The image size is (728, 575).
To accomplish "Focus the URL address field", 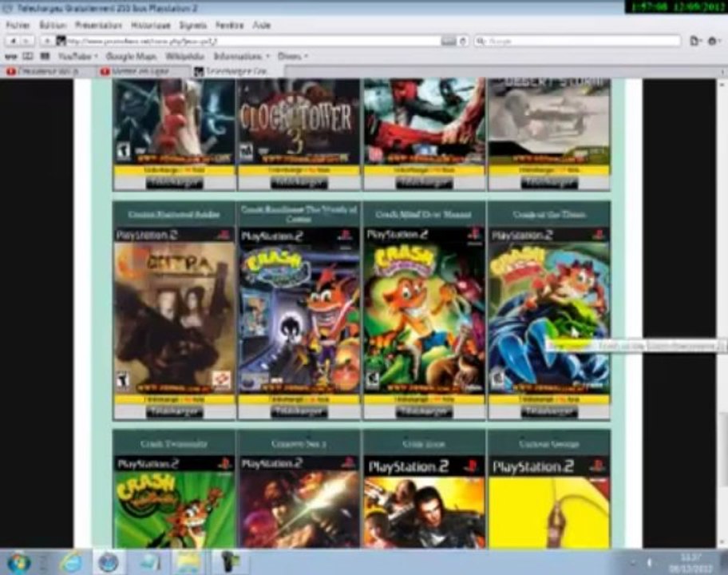I will tap(253, 42).
